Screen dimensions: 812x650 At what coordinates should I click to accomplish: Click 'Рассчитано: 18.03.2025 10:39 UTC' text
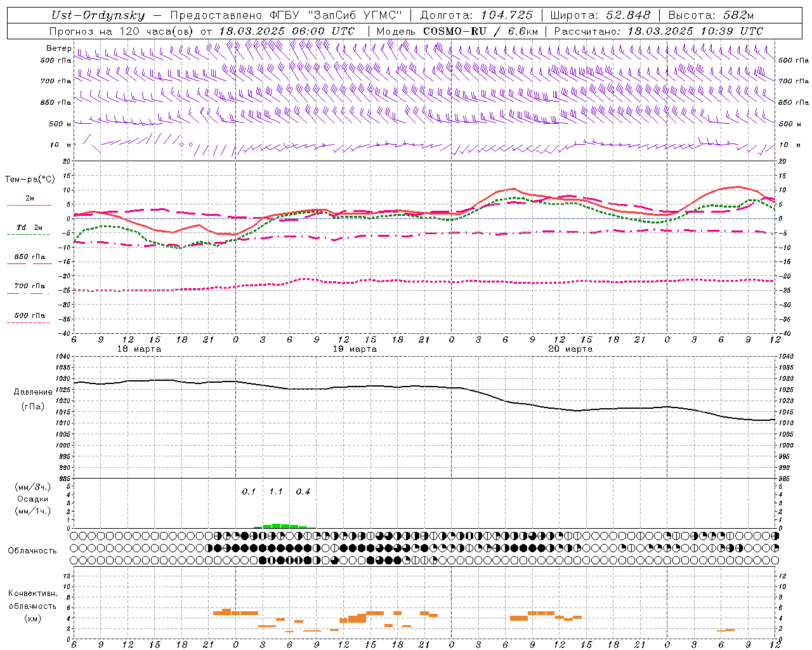[x=658, y=31]
